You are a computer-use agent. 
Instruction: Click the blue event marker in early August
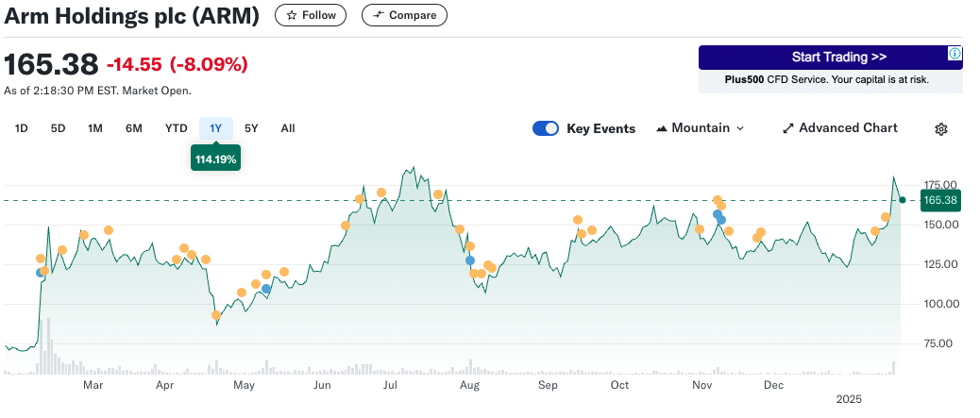tap(470, 259)
